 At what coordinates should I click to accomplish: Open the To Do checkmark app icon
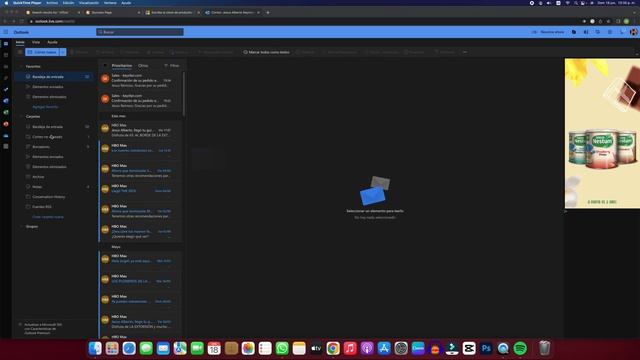click(6, 89)
